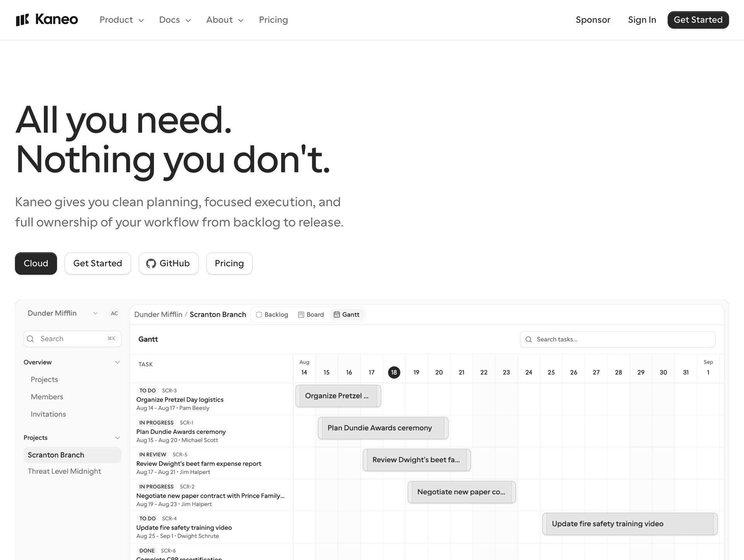
Task: Click the ⌘K shortcut hint
Action: pyautogui.click(x=112, y=339)
